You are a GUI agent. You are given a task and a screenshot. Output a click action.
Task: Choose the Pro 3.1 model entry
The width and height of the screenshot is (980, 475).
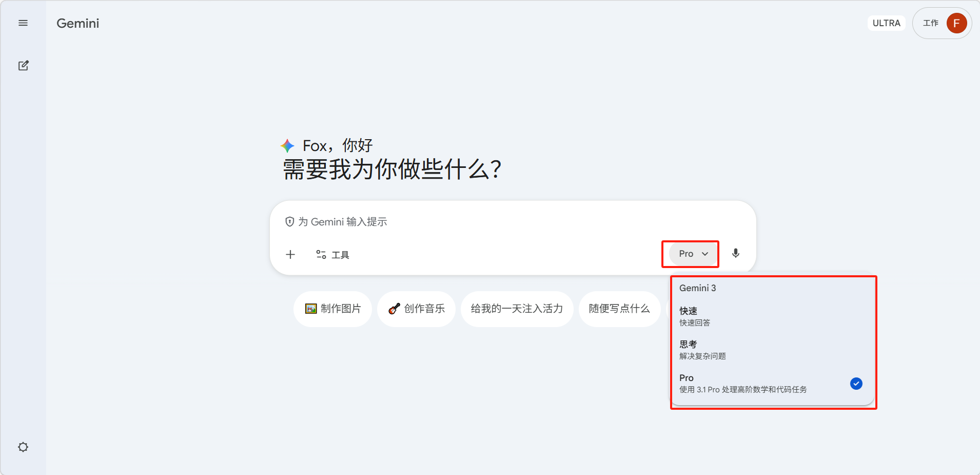click(773, 384)
